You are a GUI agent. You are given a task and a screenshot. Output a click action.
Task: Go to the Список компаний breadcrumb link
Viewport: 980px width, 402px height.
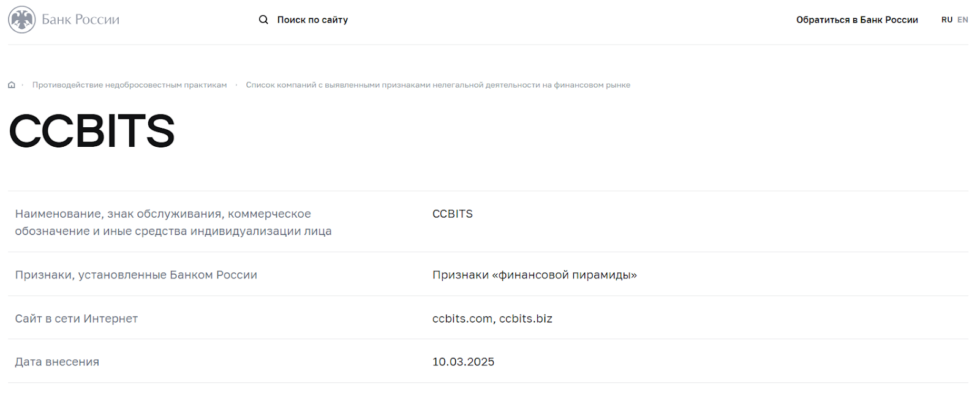tap(438, 85)
